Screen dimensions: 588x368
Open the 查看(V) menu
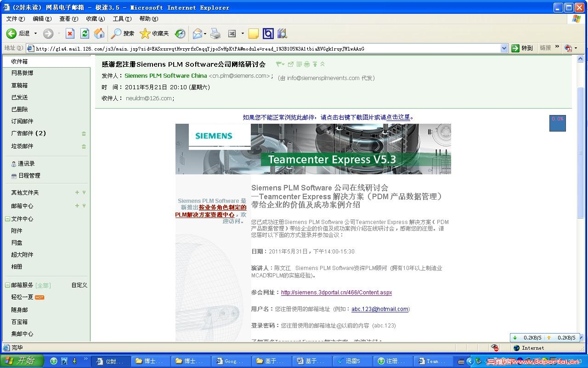click(68, 19)
